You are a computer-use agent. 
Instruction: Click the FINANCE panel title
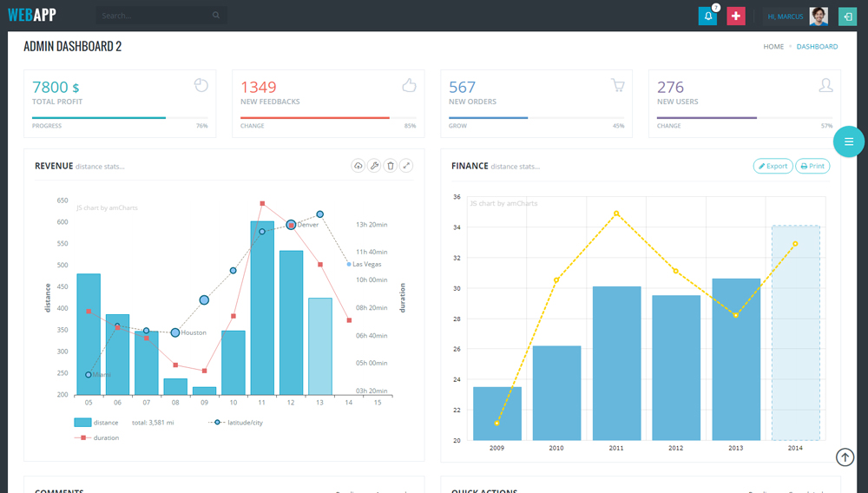[x=470, y=166]
